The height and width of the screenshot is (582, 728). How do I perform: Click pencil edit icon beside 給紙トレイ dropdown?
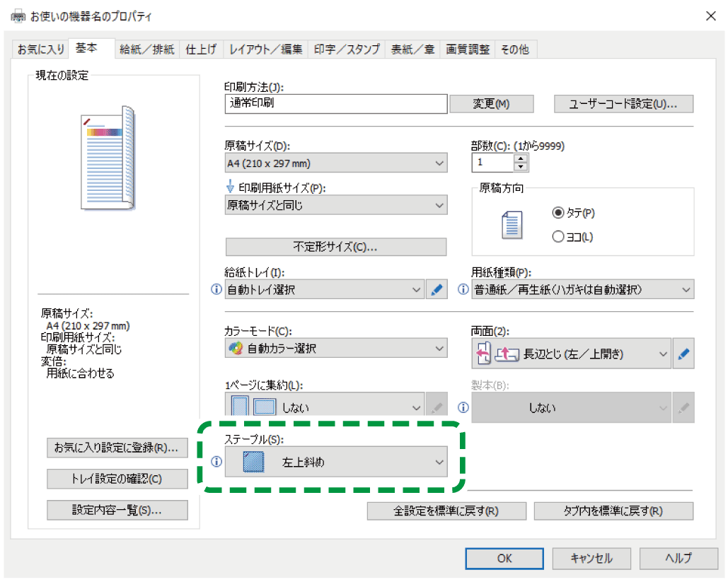[437, 290]
